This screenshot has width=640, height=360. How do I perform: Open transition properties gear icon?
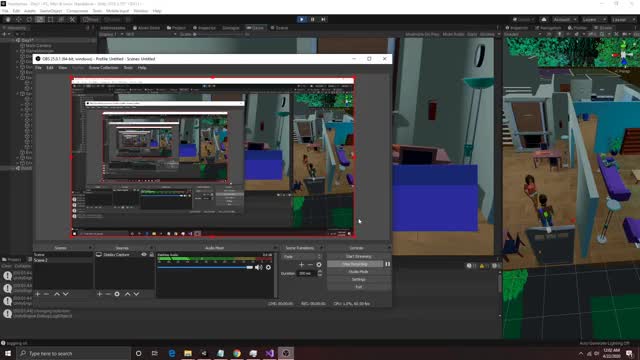click(x=319, y=264)
